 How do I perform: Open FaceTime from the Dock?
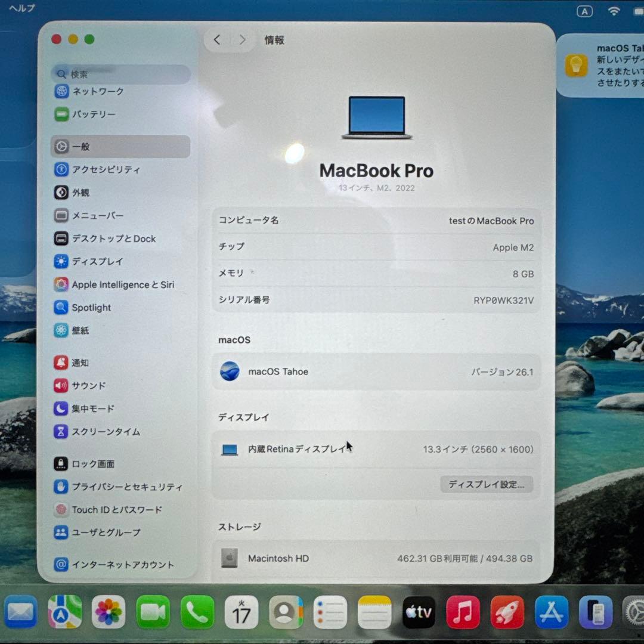click(153, 612)
